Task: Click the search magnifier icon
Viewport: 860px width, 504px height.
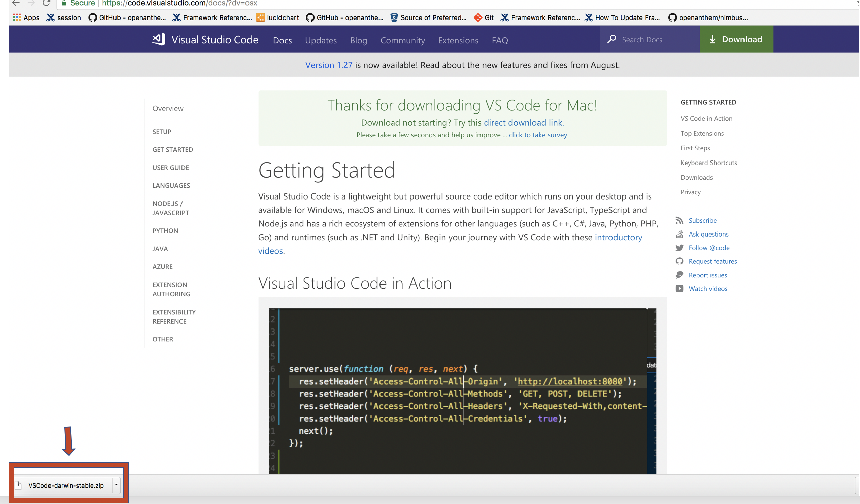Action: (612, 39)
